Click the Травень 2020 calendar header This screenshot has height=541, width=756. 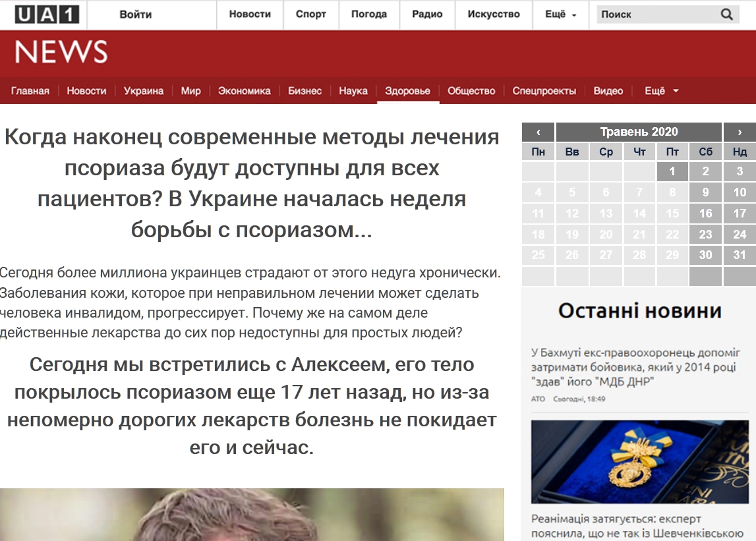tap(639, 132)
